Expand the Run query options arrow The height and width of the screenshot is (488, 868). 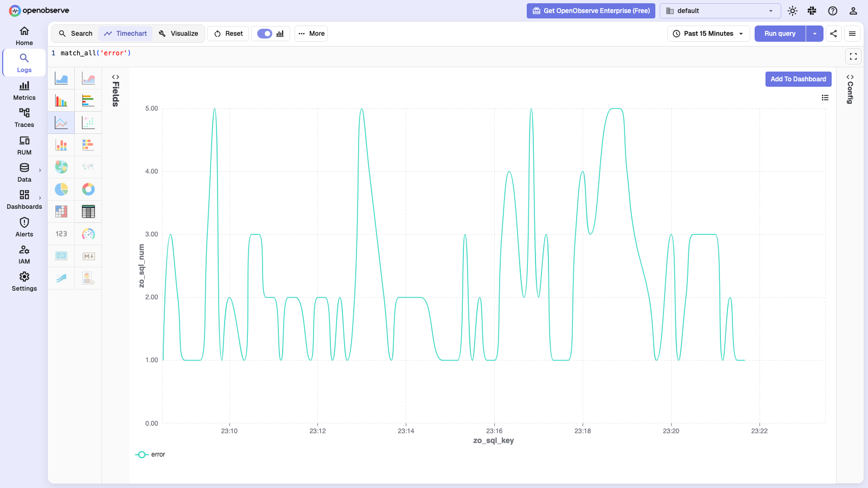click(815, 34)
